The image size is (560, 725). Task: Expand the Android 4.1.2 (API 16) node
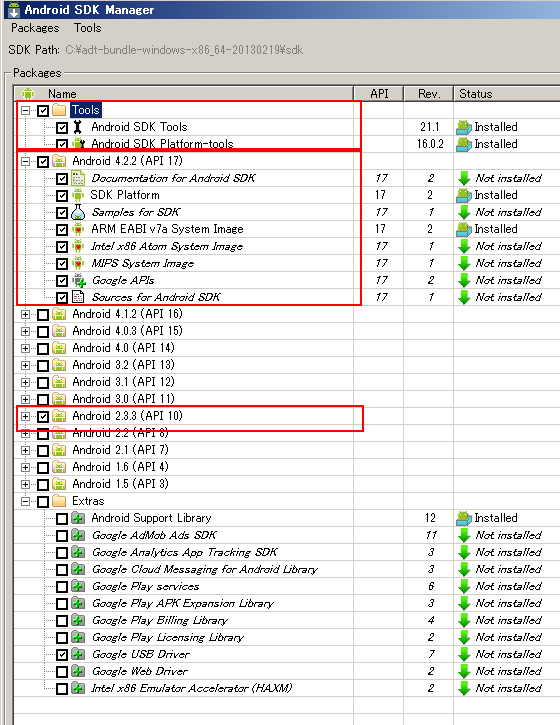(25, 314)
